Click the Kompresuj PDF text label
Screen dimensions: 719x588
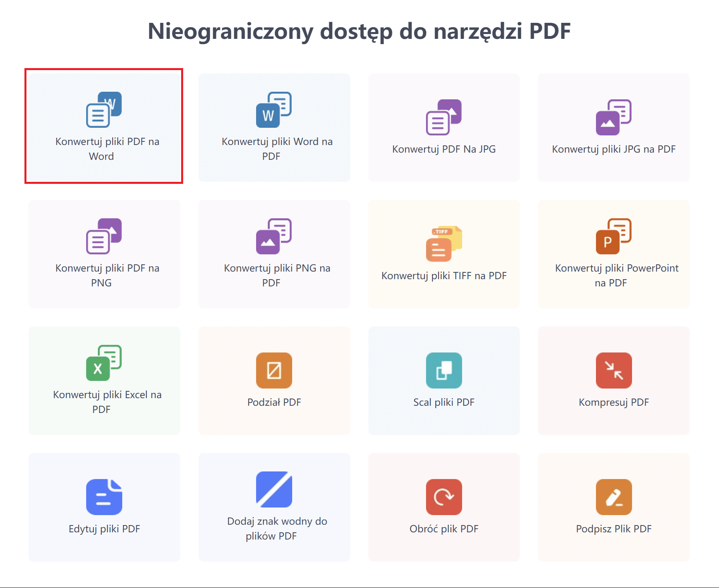(x=613, y=402)
